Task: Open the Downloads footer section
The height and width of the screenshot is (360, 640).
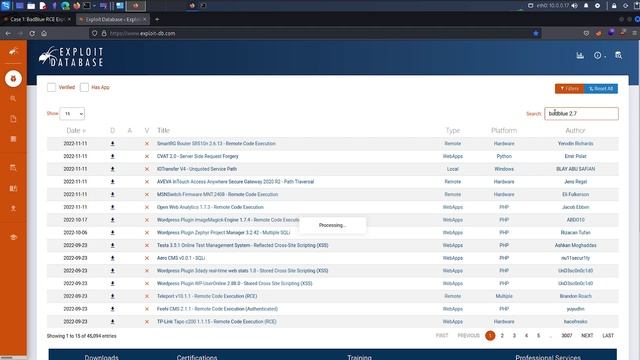Action: point(102,357)
